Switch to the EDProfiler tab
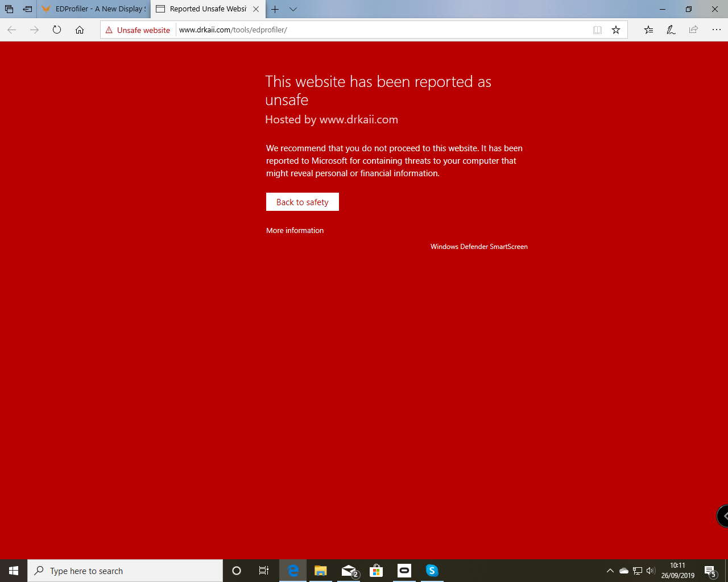The image size is (728, 582). (94, 9)
